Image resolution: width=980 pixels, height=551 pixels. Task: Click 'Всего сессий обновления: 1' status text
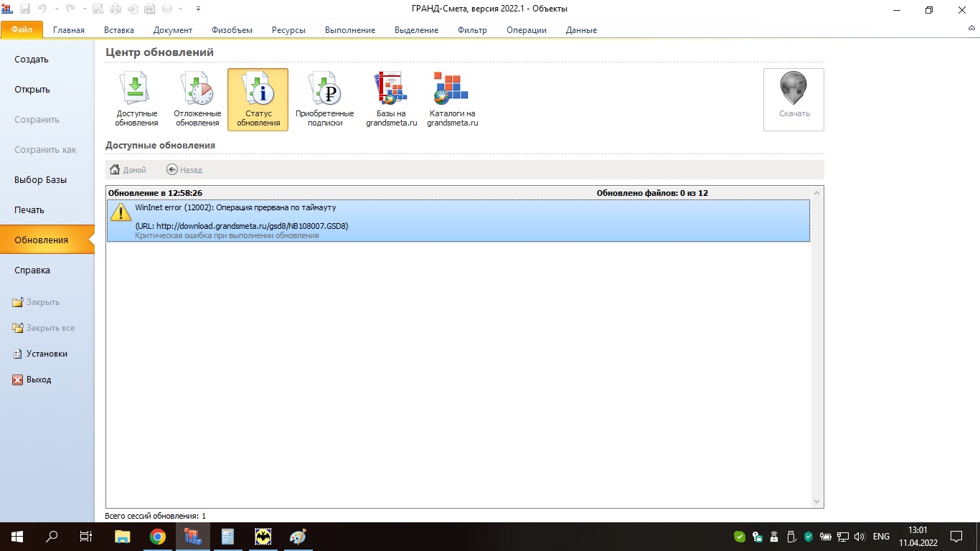tap(155, 516)
